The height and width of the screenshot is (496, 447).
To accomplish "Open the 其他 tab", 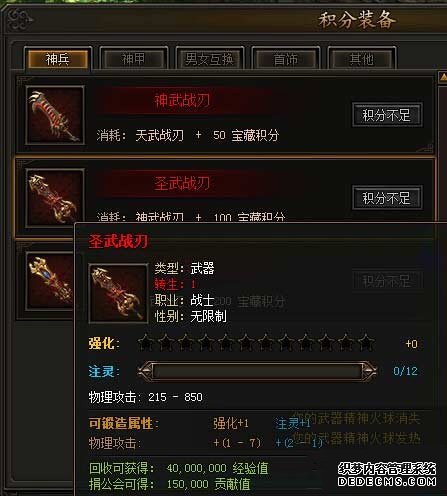I will (362, 59).
